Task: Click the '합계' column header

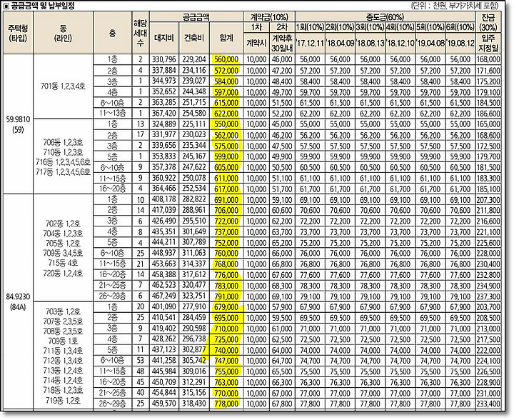Action: (226, 38)
